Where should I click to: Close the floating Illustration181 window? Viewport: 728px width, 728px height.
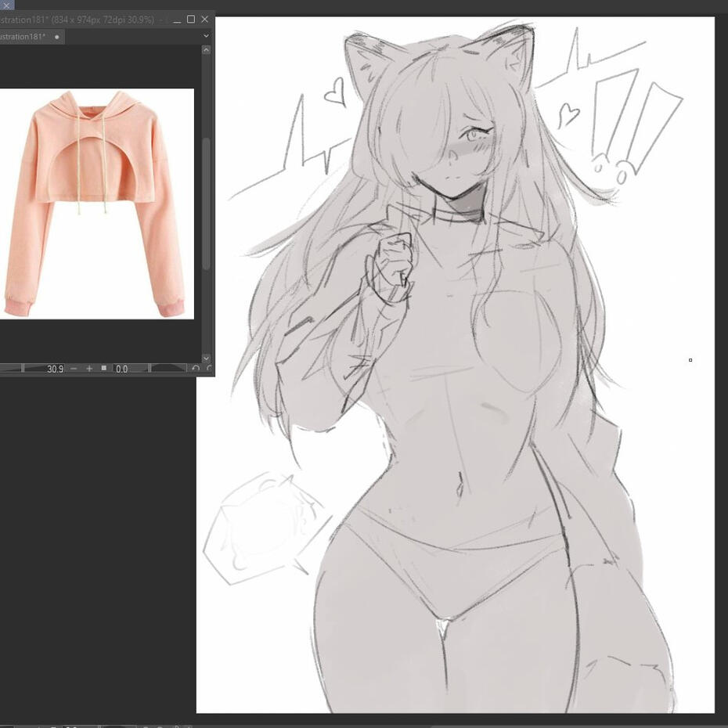pos(205,19)
